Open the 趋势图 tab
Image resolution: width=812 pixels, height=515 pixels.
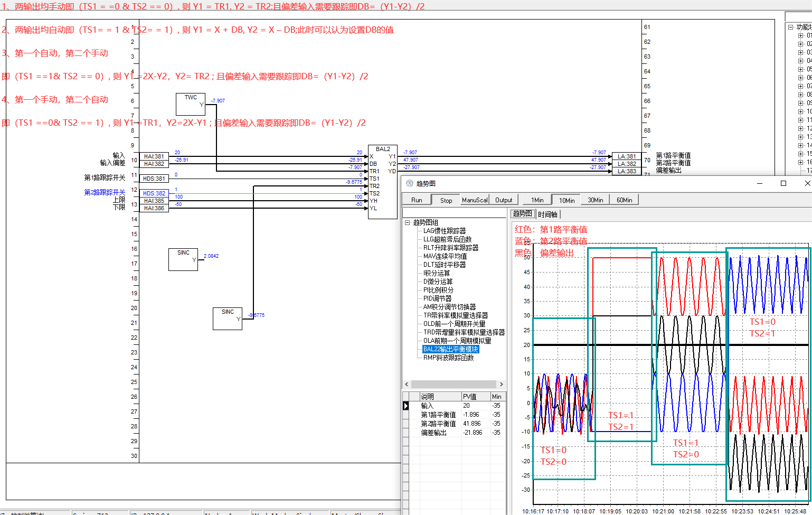tap(522, 213)
